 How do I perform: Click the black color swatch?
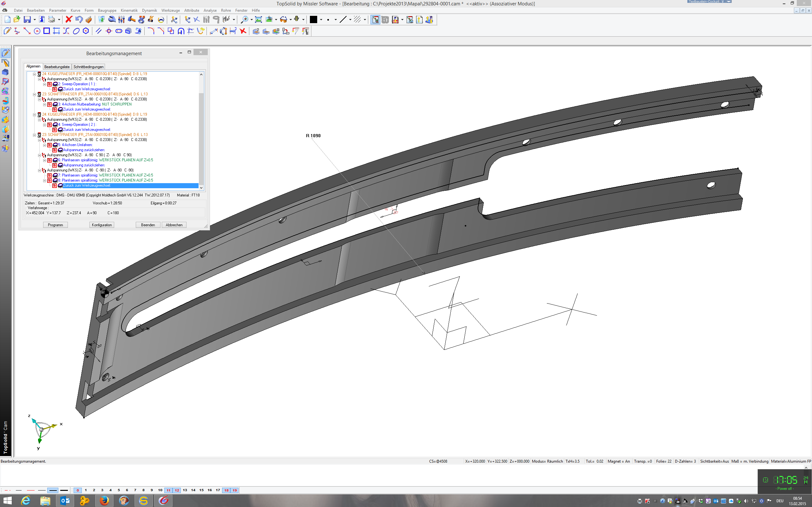point(313,19)
